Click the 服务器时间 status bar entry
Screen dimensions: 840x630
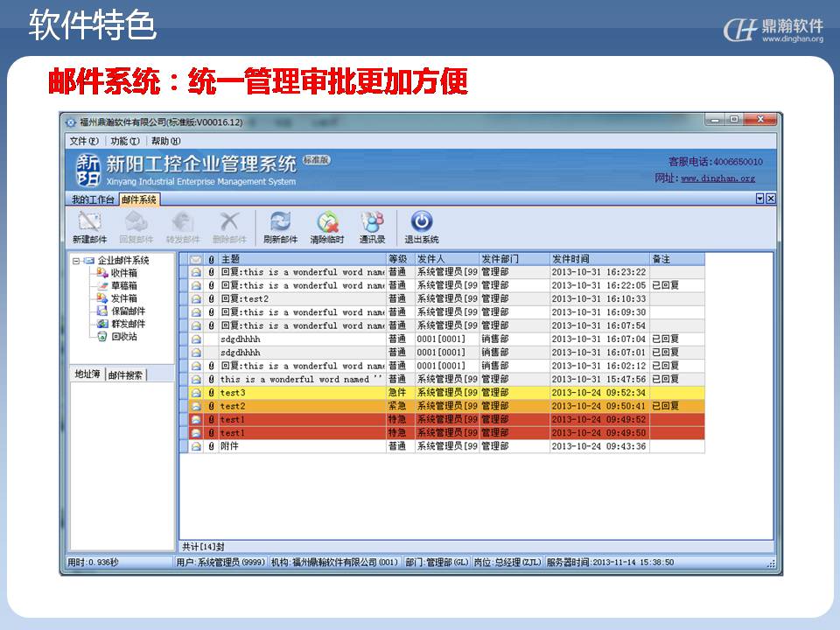pos(610,563)
